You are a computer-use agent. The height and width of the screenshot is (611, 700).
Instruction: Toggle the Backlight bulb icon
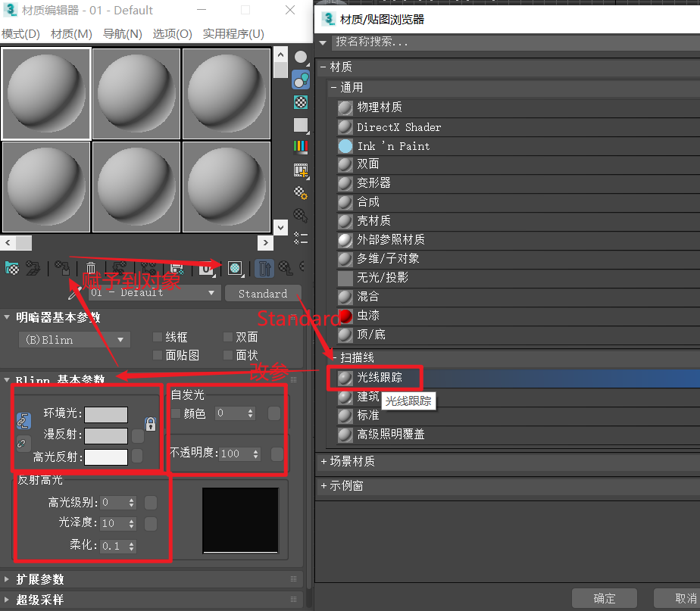pos(301,79)
